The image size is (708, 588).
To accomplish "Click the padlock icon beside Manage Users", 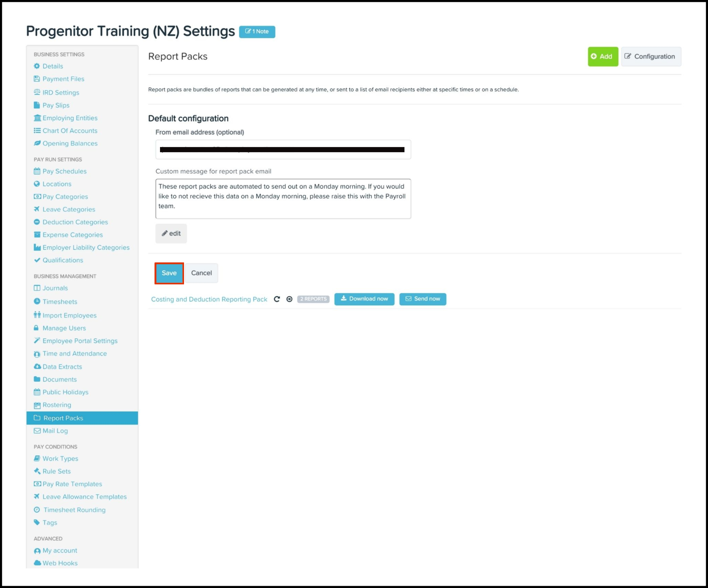I will pyautogui.click(x=36, y=328).
